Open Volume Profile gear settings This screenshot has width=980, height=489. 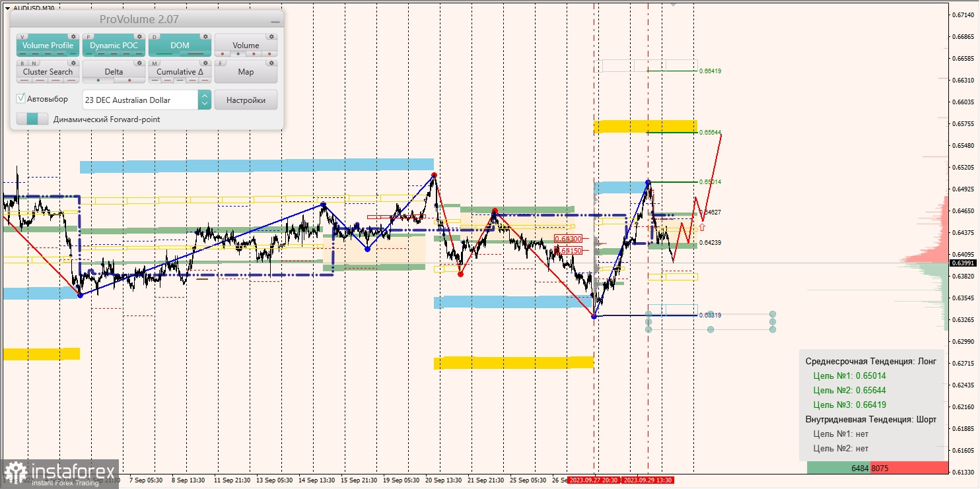point(73,36)
